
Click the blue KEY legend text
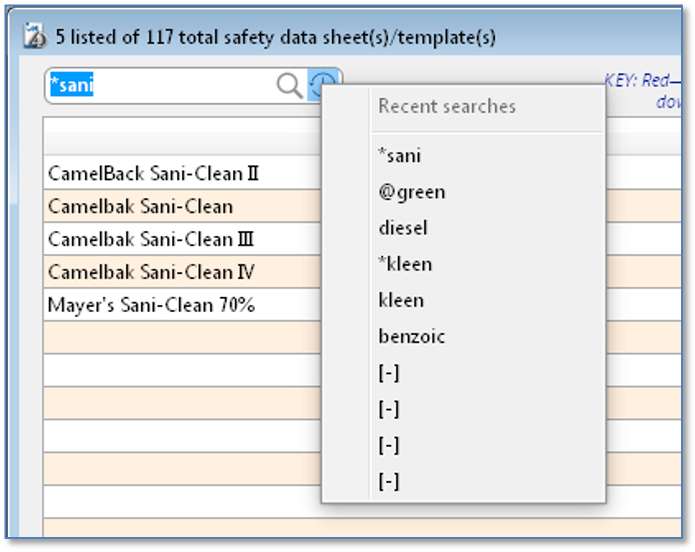tap(643, 91)
